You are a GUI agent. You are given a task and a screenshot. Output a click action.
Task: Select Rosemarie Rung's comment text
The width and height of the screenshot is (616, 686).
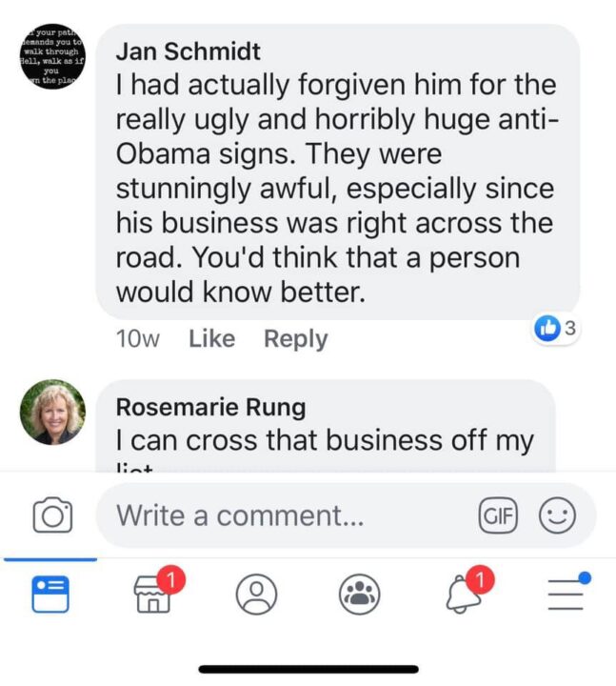[x=324, y=440]
